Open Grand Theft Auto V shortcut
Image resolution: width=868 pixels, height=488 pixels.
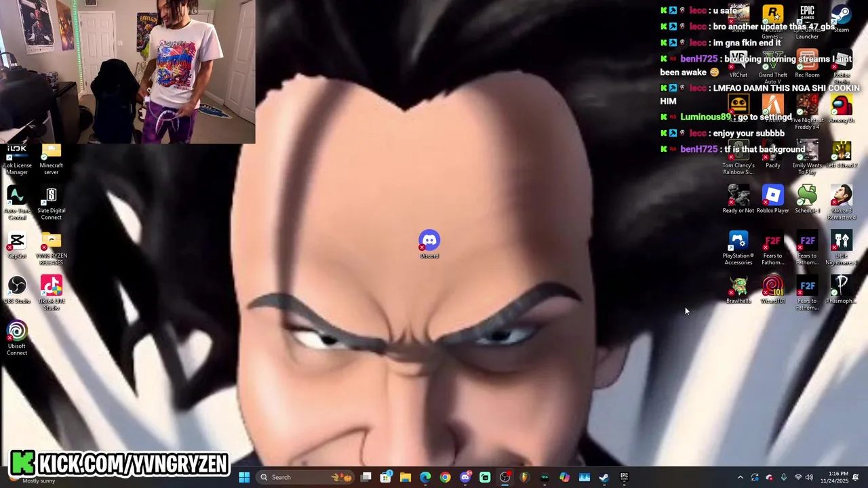click(772, 67)
